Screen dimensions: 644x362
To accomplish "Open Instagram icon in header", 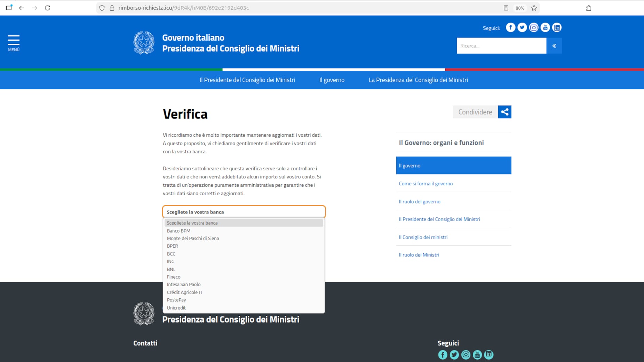I will tap(533, 27).
